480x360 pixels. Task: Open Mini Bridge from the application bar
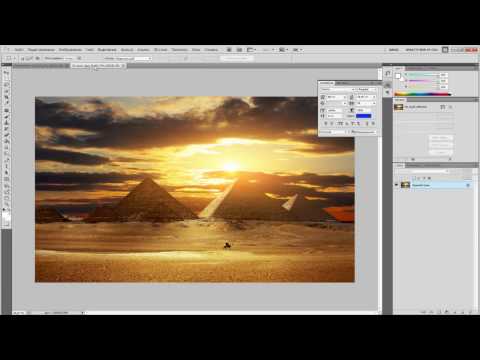[x=239, y=50]
